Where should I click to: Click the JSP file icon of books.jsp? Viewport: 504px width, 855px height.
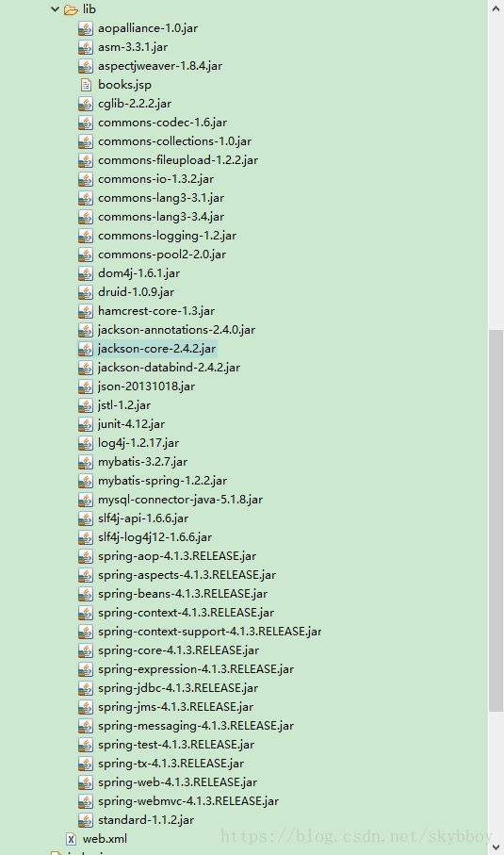click(86, 85)
